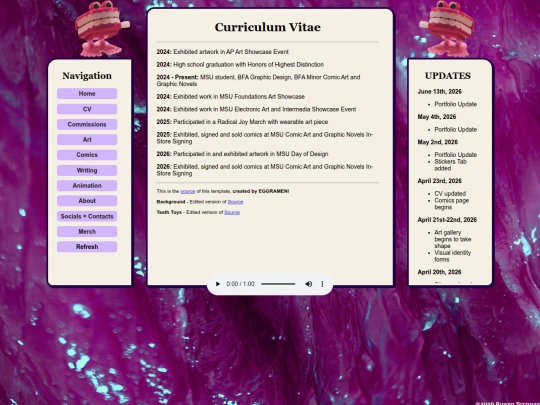
Task: Open Background image Source link
Action: pyautogui.click(x=235, y=202)
